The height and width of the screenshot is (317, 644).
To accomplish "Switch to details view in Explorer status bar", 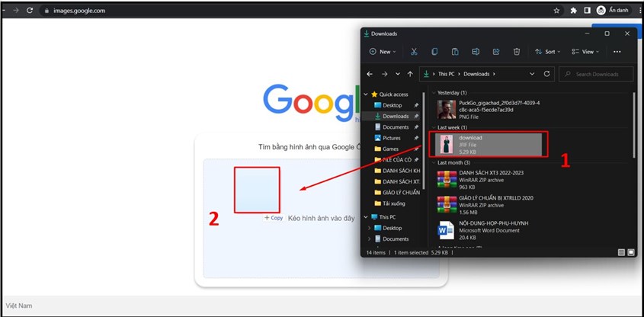I will point(621,252).
